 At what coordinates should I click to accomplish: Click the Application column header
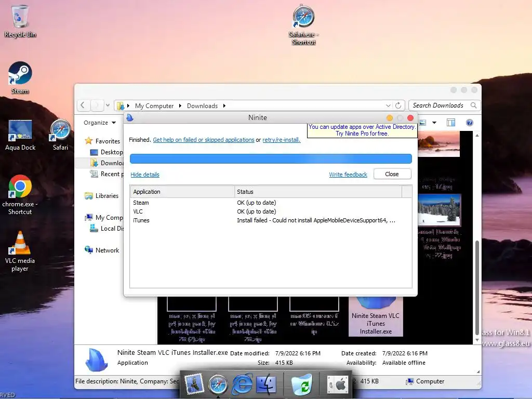[x=182, y=192]
